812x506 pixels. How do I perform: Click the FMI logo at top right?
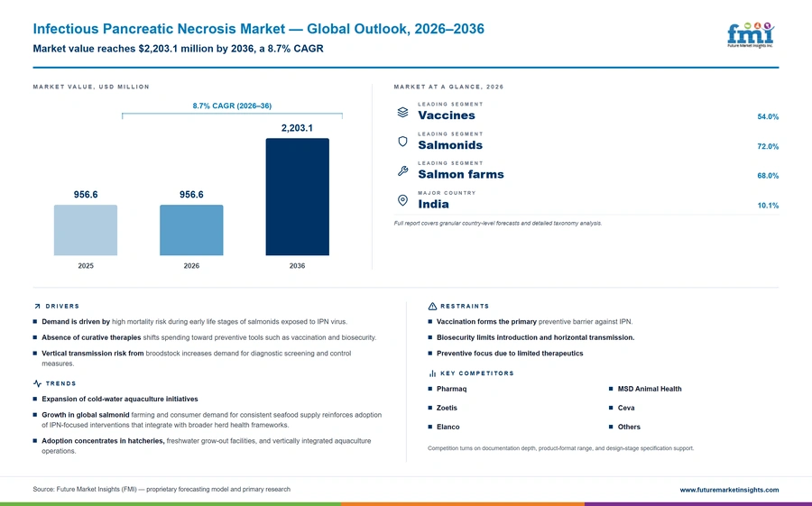click(x=751, y=35)
